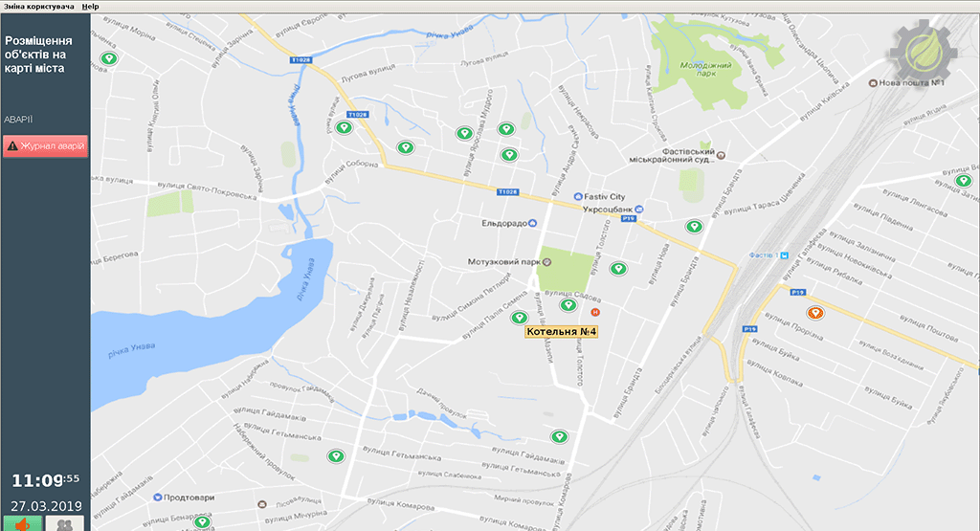Select green marker on вулиця Ярослава Мудрого

click(x=464, y=133)
